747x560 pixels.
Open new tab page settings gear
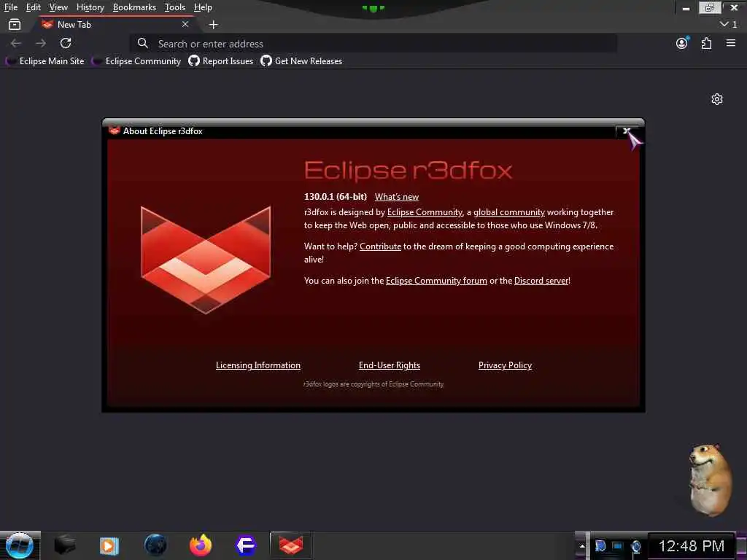click(717, 99)
